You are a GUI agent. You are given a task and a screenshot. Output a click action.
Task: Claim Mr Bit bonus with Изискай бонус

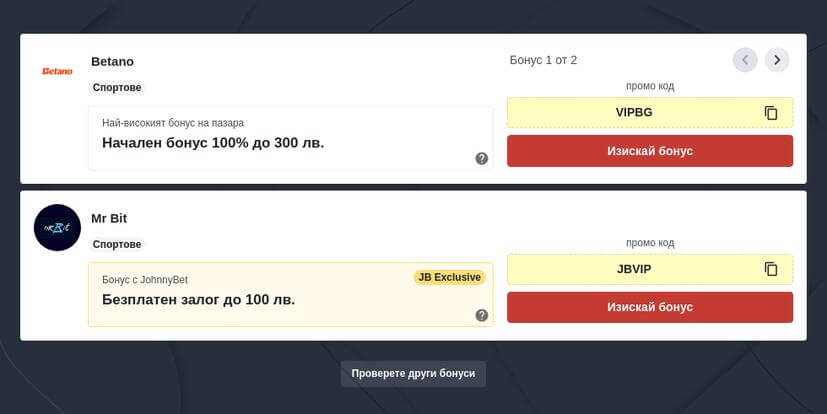point(649,307)
